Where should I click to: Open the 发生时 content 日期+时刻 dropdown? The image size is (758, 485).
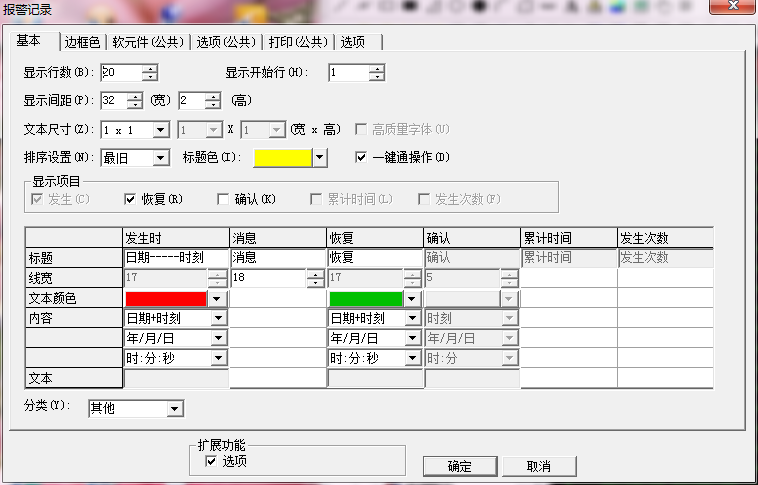219,318
